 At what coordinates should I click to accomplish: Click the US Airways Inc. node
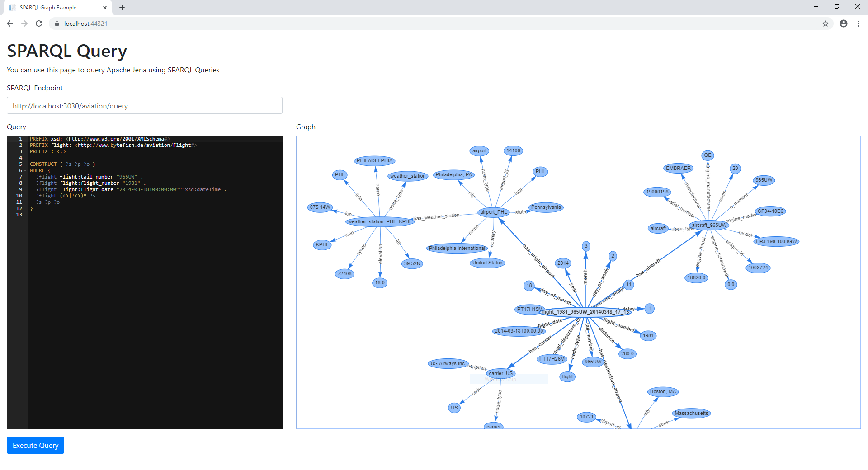tap(448, 363)
